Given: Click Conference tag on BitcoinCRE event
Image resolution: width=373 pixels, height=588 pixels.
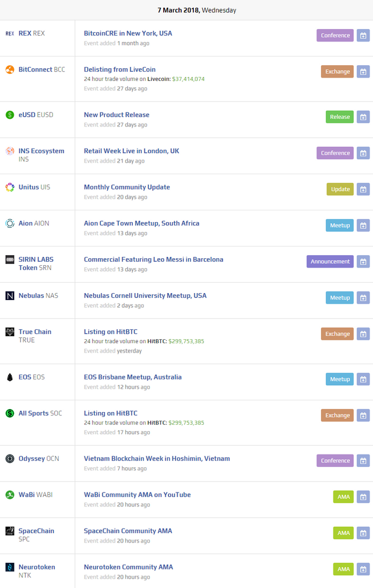Looking at the screenshot, I should tap(335, 36).
